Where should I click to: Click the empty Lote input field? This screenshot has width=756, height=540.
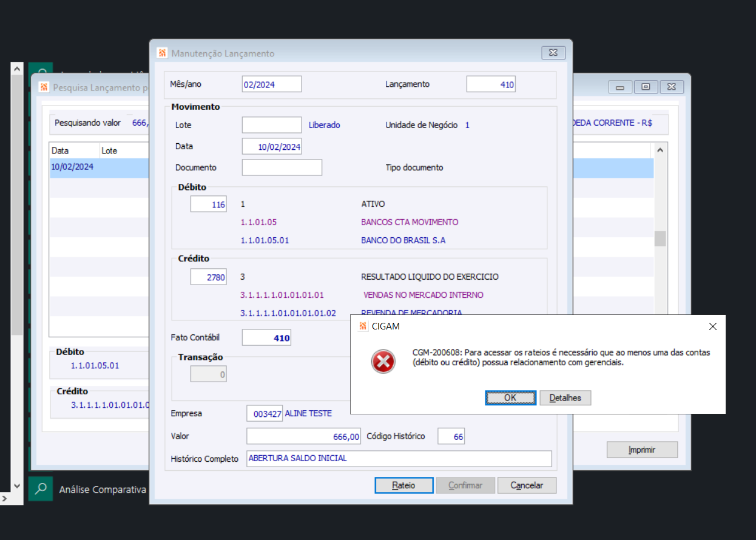pos(272,125)
